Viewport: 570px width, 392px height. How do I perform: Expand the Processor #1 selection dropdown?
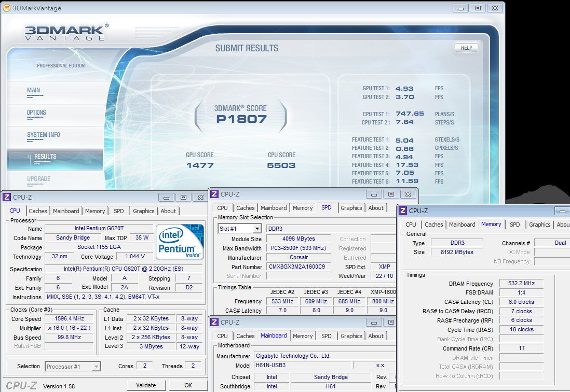[x=96, y=367]
